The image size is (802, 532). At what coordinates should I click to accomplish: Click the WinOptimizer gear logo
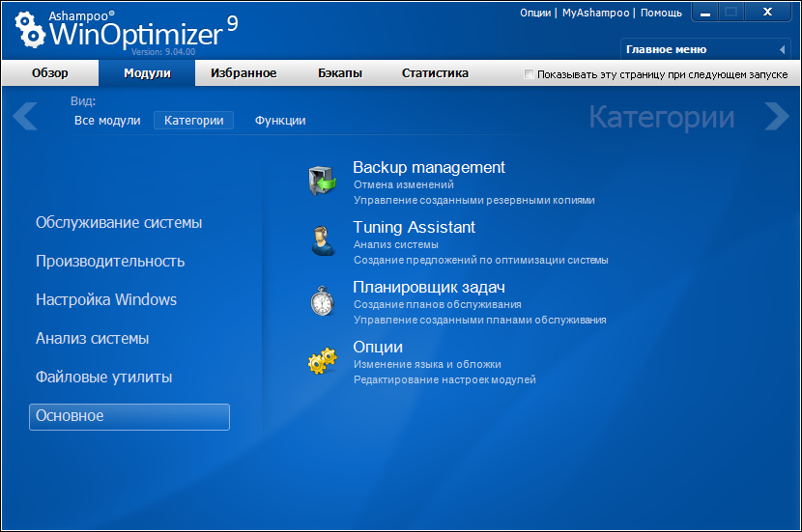(x=29, y=31)
